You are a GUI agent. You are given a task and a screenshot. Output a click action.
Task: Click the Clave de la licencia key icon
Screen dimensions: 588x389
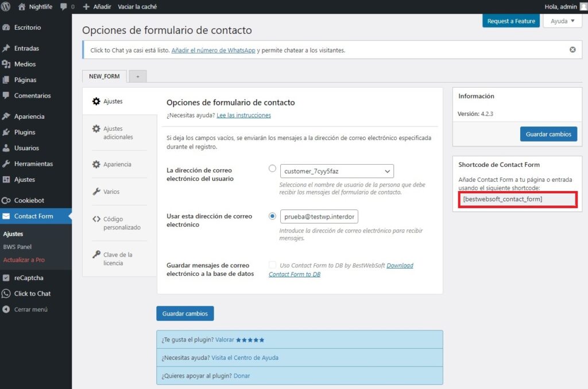[x=96, y=255]
